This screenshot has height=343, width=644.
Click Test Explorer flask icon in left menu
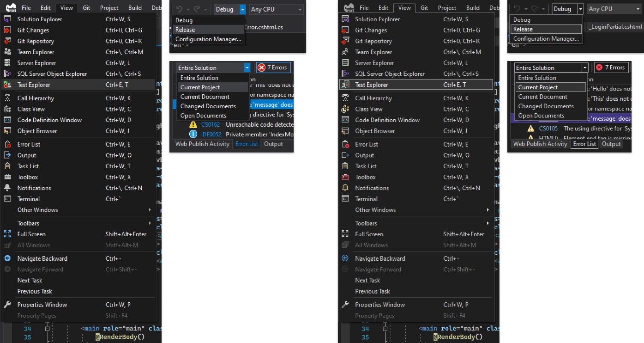[x=7, y=85]
